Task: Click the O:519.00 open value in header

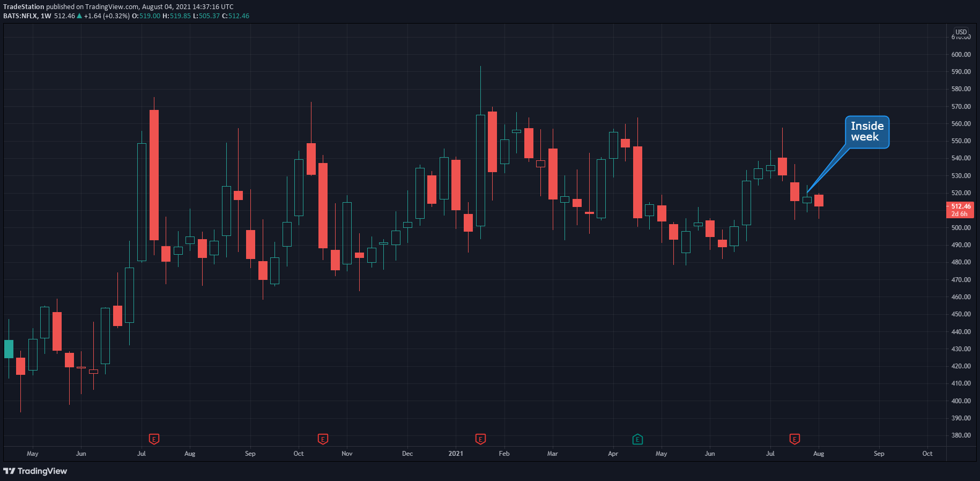Action: point(146,16)
